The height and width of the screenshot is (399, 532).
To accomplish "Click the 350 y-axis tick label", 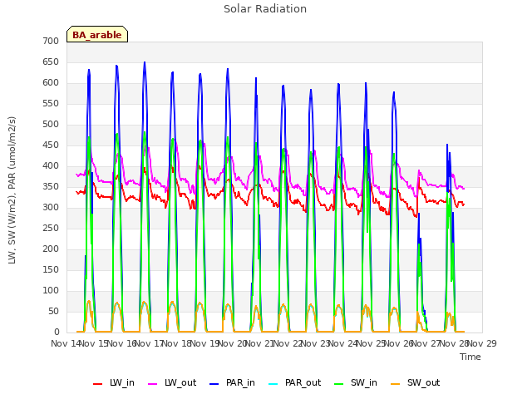I will pyautogui.click(x=51, y=187).
